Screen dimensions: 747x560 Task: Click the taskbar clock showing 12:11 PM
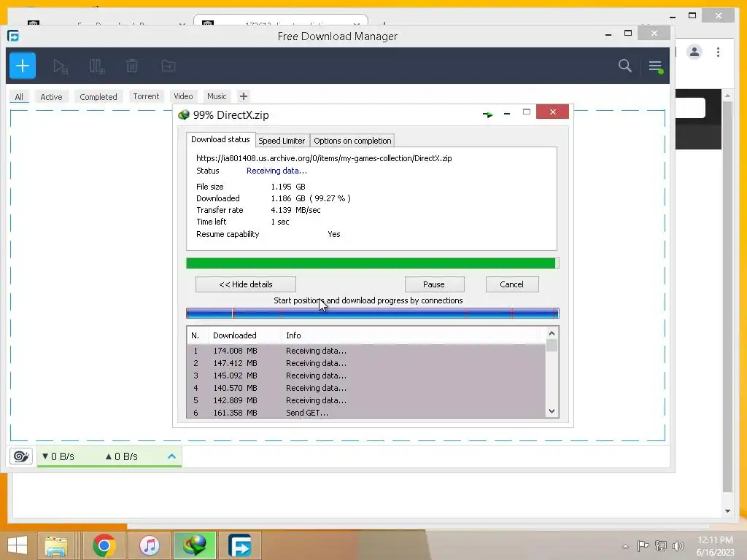[715, 545]
